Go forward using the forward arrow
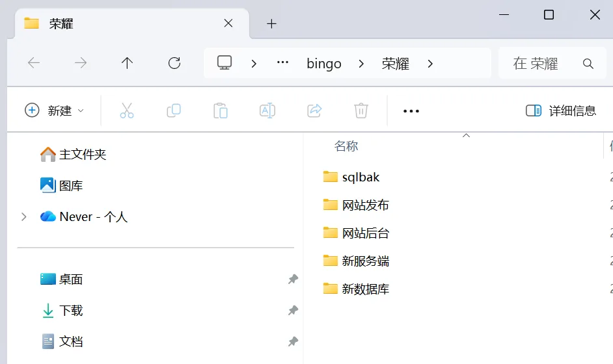Viewport: 613px width, 364px height. coord(81,63)
